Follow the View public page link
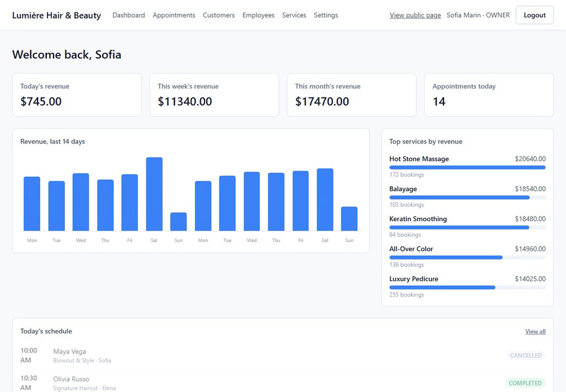The image size is (566, 392). point(415,15)
